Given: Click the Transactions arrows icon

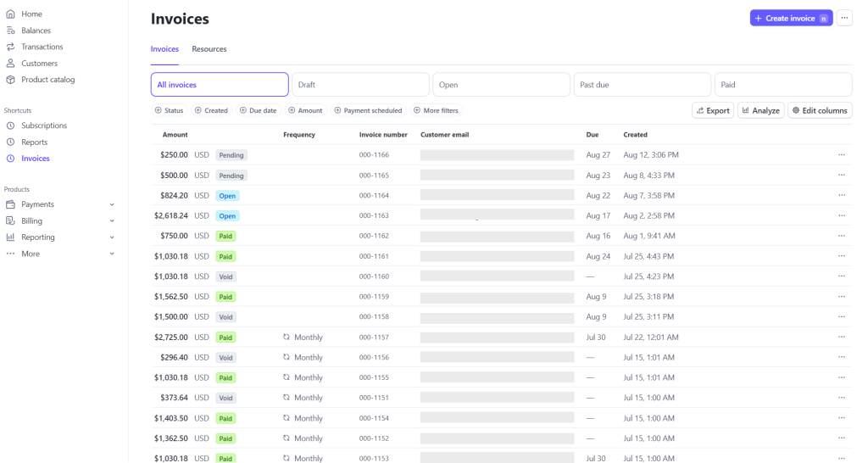Looking at the screenshot, I should click(10, 47).
